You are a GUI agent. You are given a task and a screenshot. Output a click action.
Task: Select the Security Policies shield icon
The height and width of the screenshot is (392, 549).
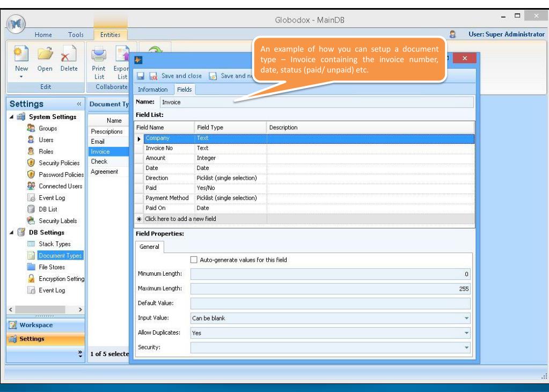(x=31, y=162)
